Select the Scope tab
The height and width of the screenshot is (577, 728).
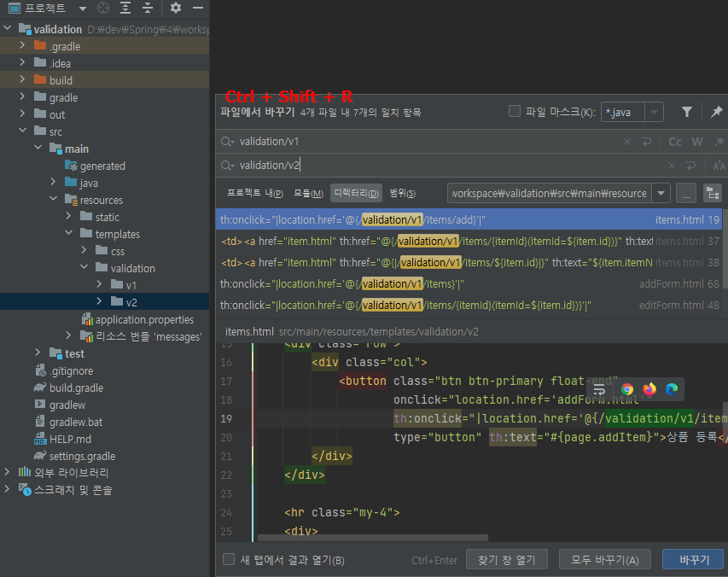[x=403, y=193]
